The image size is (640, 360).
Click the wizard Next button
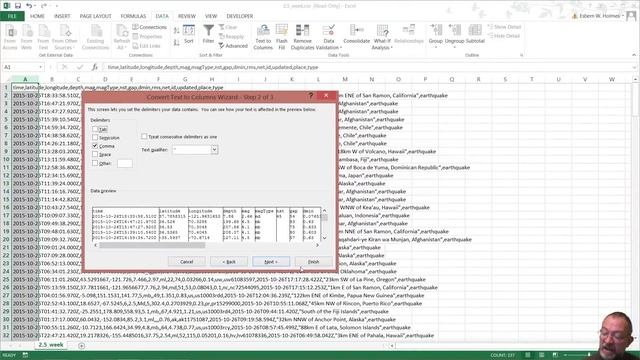tap(271, 262)
